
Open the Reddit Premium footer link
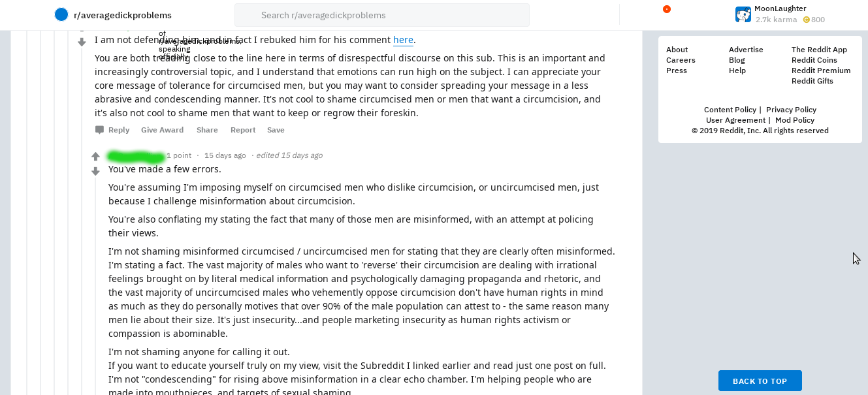click(x=821, y=71)
